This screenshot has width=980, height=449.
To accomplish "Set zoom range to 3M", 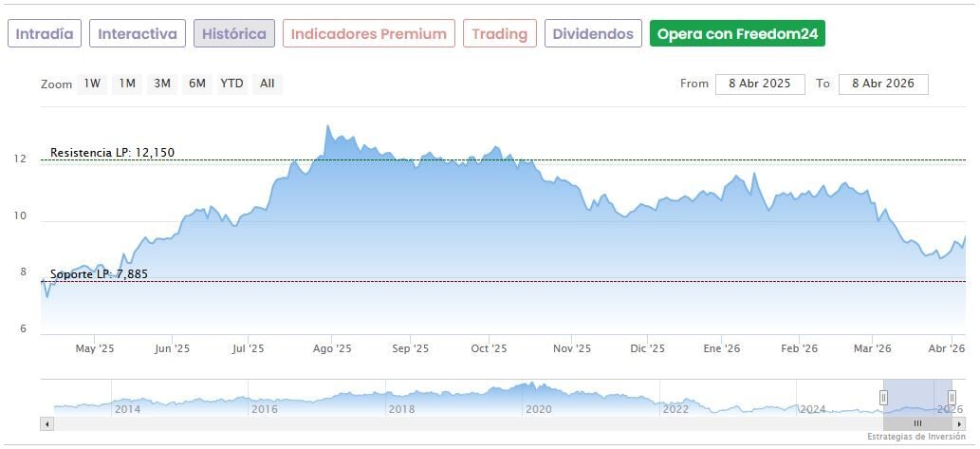I will coord(162,84).
